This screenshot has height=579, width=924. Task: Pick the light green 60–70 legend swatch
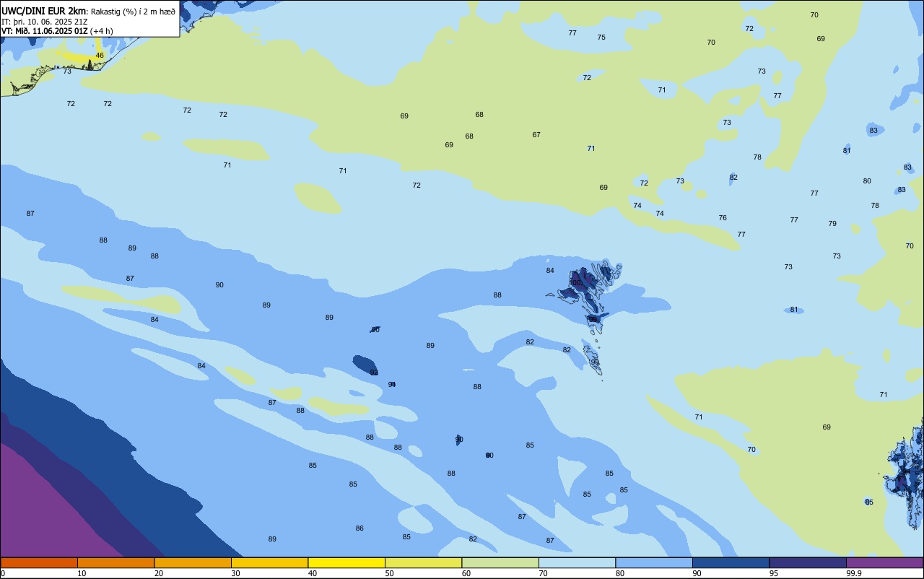click(x=500, y=562)
